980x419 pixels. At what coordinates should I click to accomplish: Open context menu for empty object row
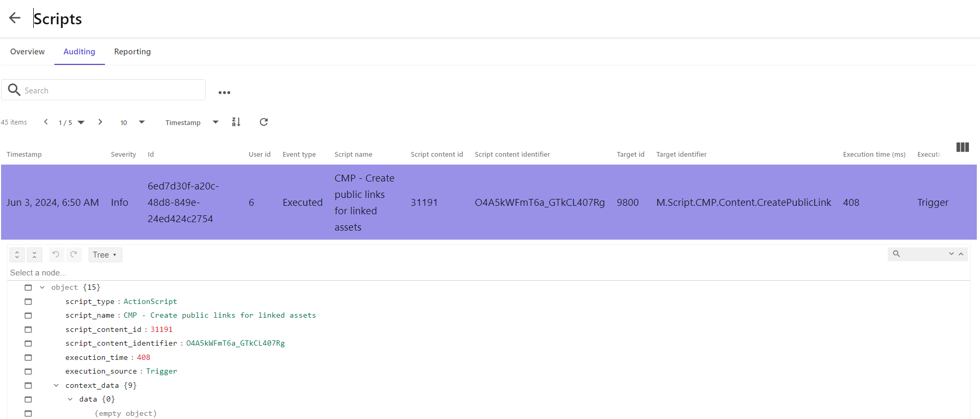(x=28, y=414)
